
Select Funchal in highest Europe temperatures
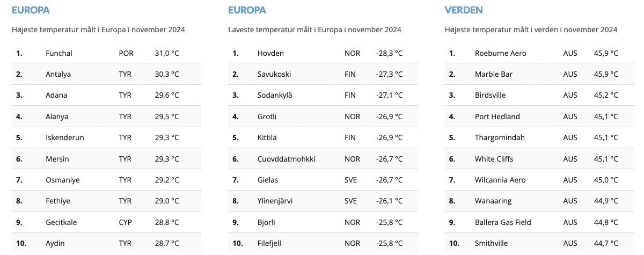click(x=59, y=53)
